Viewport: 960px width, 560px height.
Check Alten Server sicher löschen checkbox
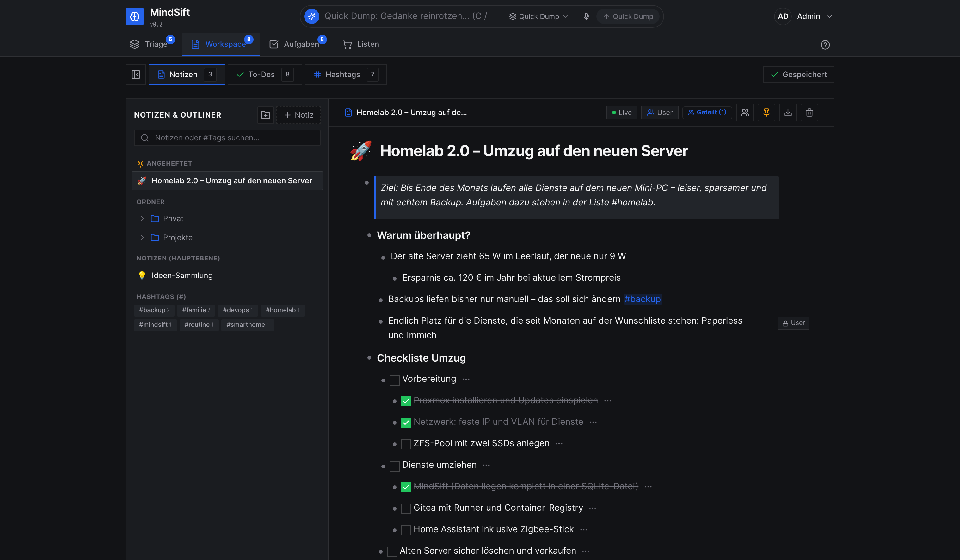pos(392,552)
